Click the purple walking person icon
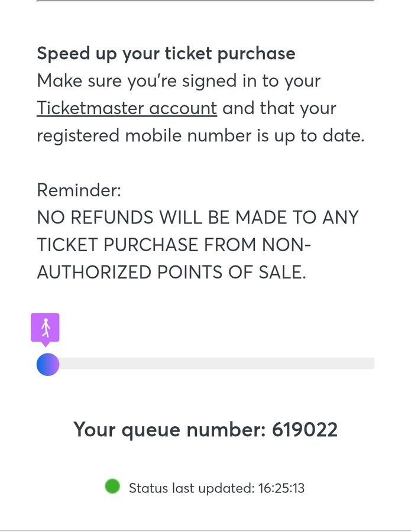Image resolution: width=411 pixels, height=532 pixels. [x=46, y=327]
